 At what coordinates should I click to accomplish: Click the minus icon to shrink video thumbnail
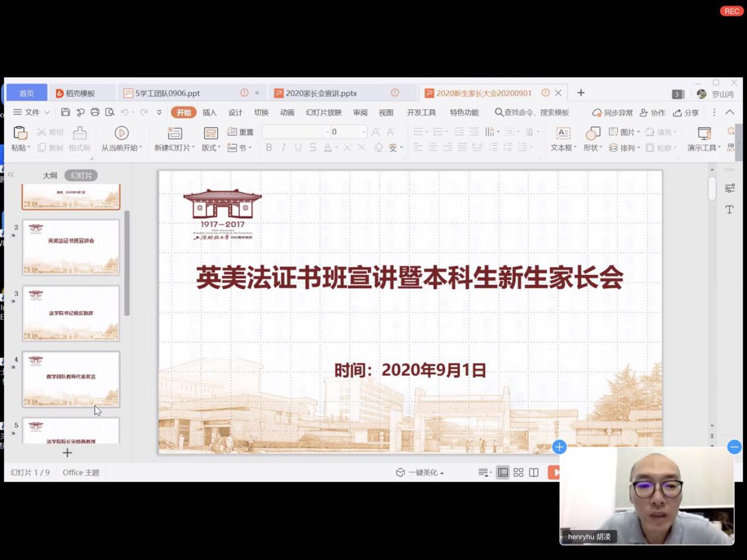point(734,447)
